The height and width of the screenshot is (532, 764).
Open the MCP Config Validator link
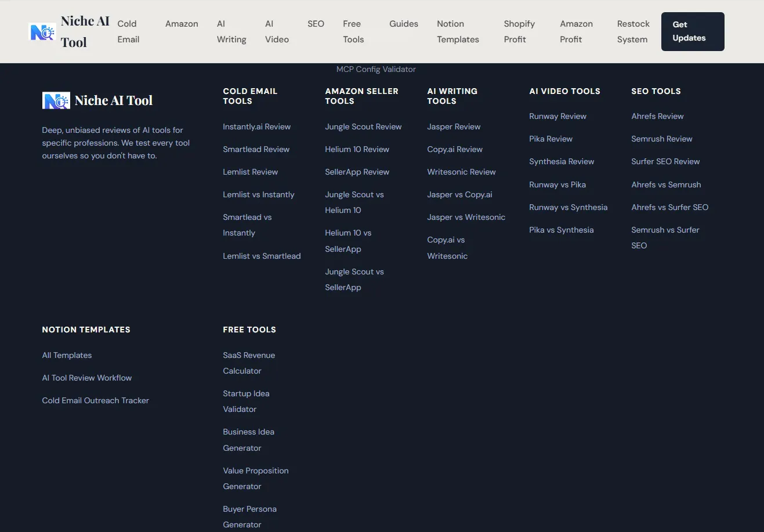click(x=376, y=69)
